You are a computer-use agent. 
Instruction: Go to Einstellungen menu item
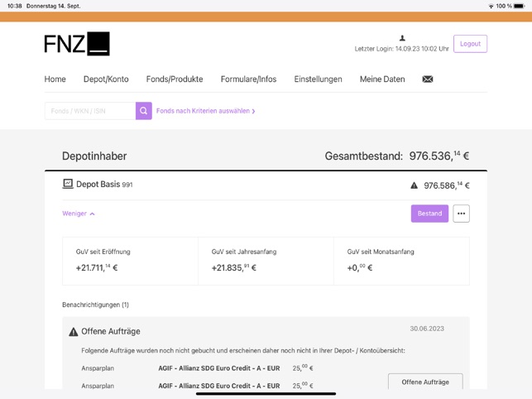pyautogui.click(x=318, y=79)
